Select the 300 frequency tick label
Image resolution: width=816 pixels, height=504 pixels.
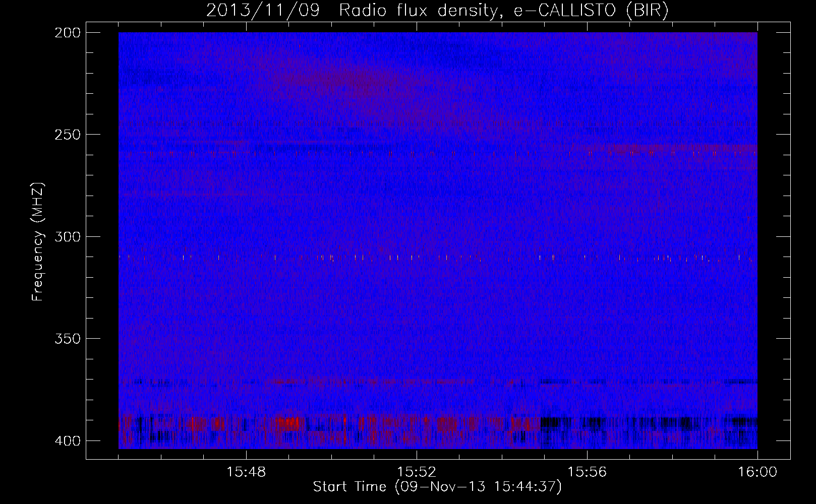tap(68, 236)
